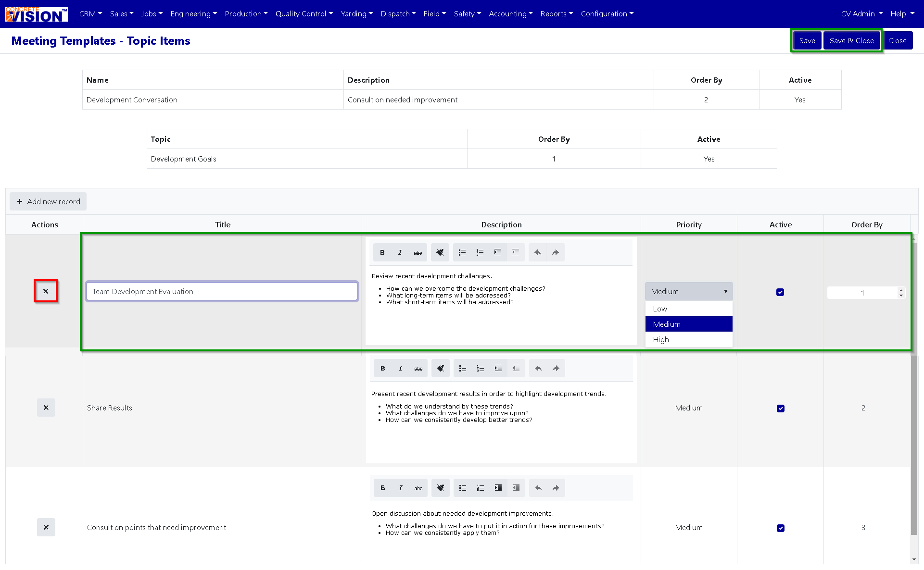This screenshot has height=570, width=924.
Task: Toggle Active checkbox for Share Results
Action: point(780,409)
